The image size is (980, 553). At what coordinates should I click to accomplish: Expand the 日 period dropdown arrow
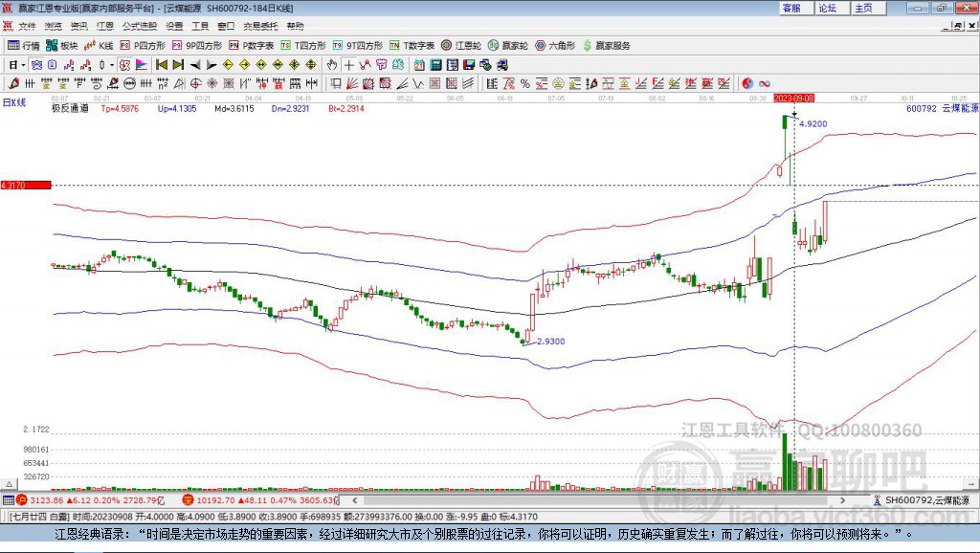[x=24, y=65]
